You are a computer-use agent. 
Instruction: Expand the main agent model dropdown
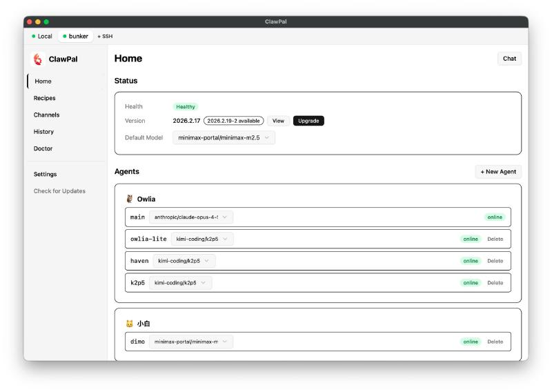pyautogui.click(x=191, y=217)
